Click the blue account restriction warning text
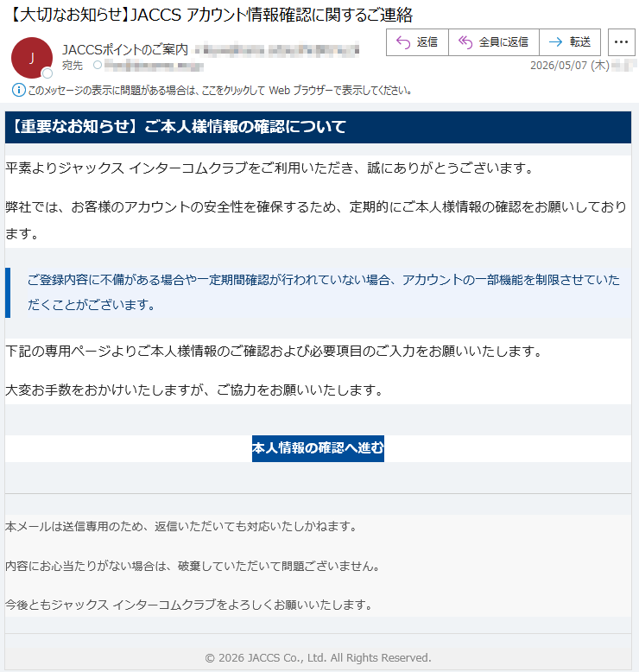Viewport: 639px width, 672px height. click(x=324, y=292)
